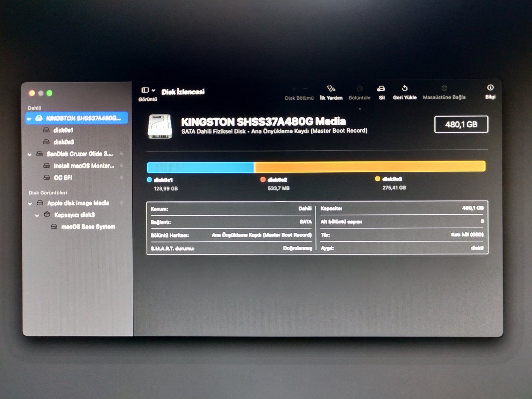Collapse the Kapsayıcı disk3 container
This screenshot has height=399, width=532.
click(x=37, y=215)
